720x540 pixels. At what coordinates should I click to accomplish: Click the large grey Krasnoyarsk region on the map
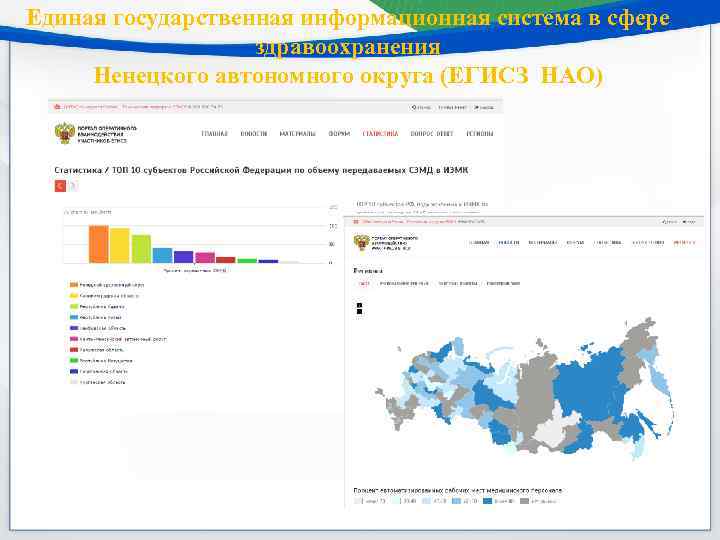(536, 390)
